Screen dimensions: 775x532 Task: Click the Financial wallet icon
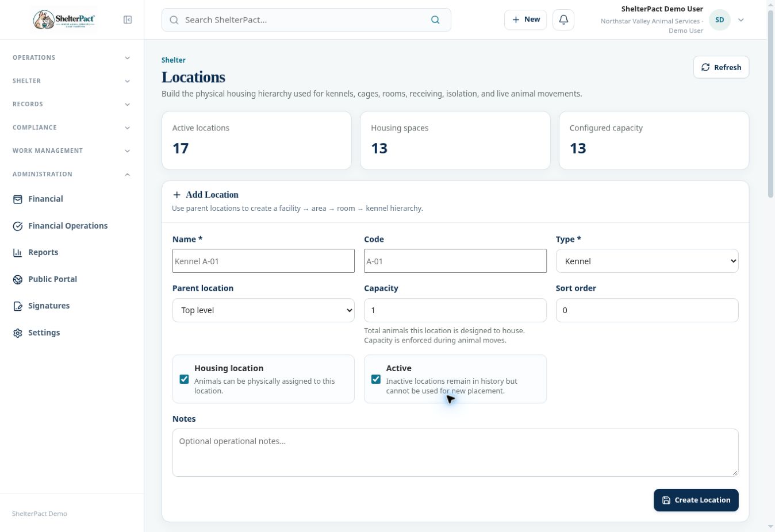point(18,199)
